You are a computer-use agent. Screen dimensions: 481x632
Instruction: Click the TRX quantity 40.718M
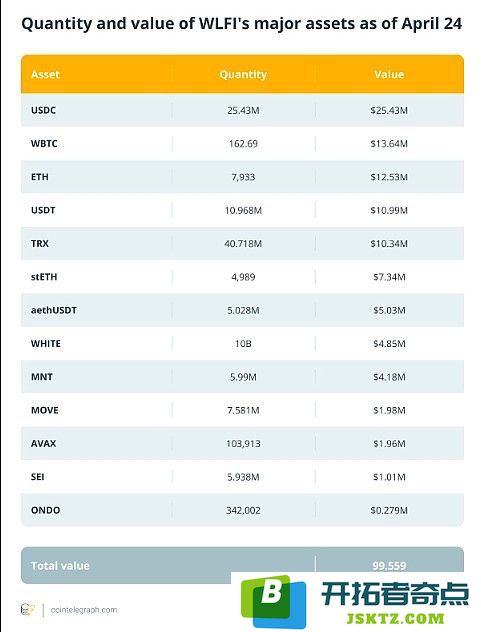click(243, 243)
